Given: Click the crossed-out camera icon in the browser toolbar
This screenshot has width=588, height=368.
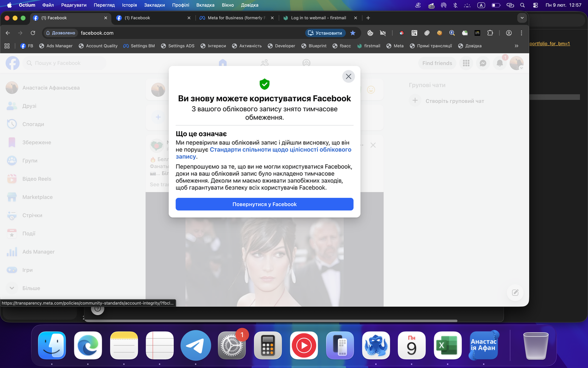Looking at the screenshot, I should (x=383, y=33).
